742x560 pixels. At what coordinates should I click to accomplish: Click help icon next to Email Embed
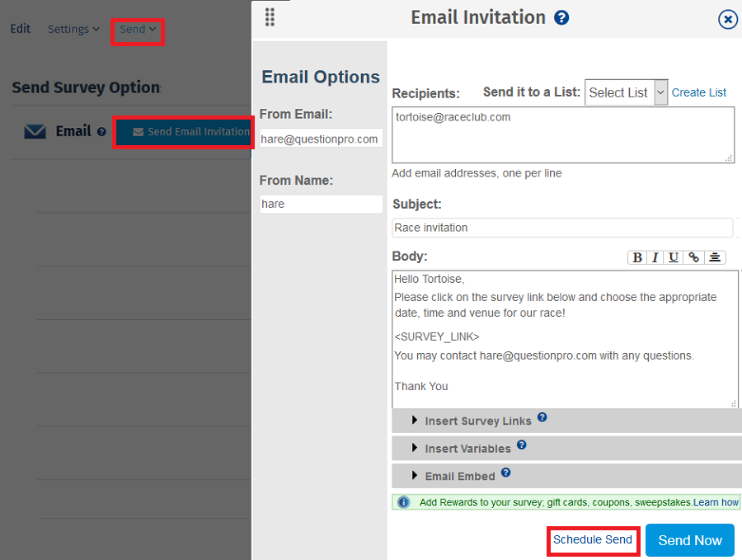[505, 472]
